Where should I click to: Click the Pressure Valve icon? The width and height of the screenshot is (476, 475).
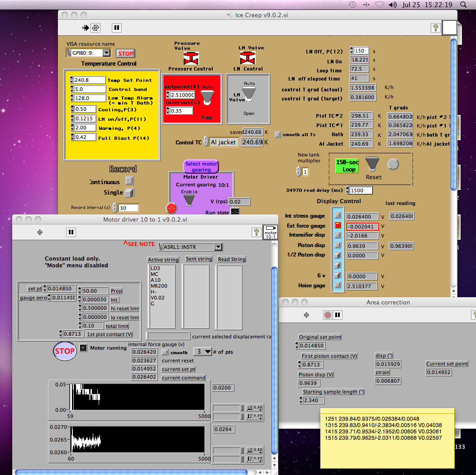pos(191,58)
